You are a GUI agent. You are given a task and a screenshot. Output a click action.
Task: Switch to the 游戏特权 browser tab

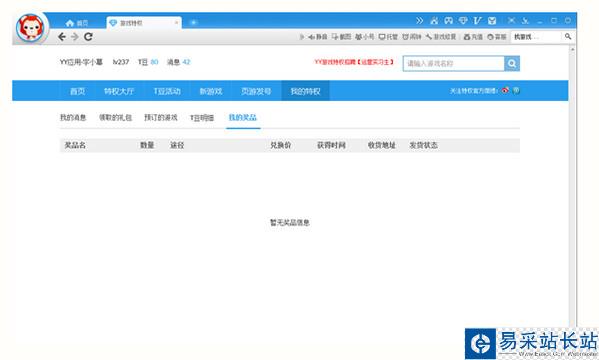(143, 23)
